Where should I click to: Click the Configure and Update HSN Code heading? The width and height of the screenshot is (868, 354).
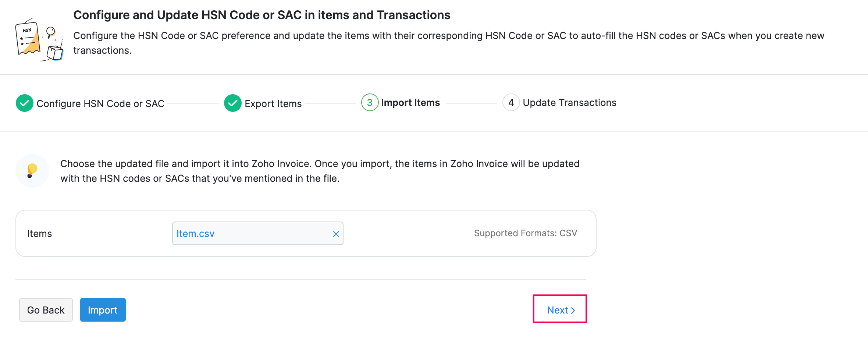click(x=262, y=15)
